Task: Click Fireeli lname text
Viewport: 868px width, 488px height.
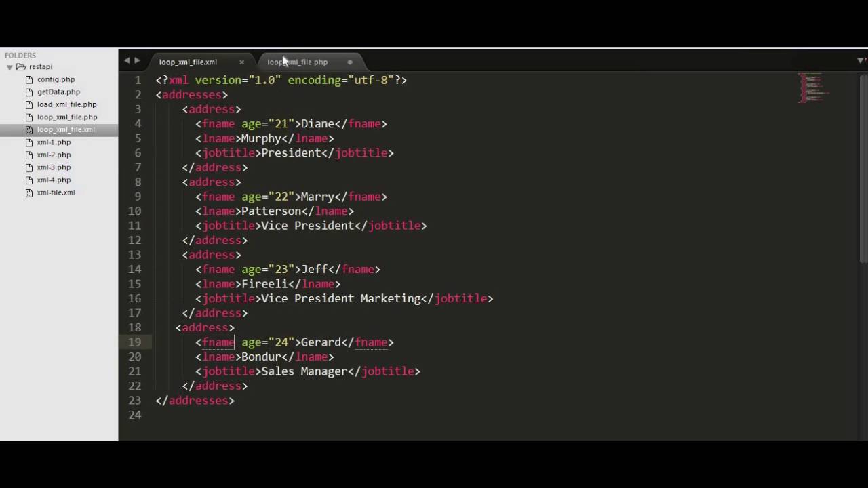Action: 264,284
